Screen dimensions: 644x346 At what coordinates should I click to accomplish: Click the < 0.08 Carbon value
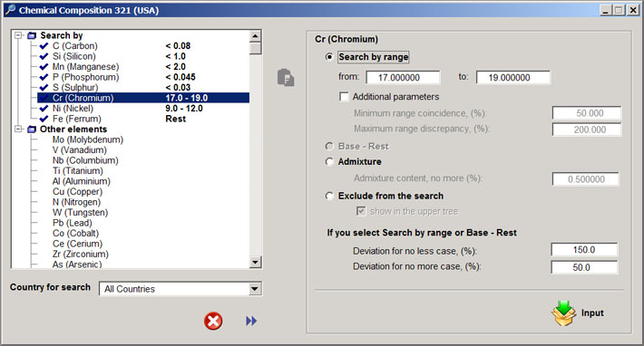(x=178, y=46)
